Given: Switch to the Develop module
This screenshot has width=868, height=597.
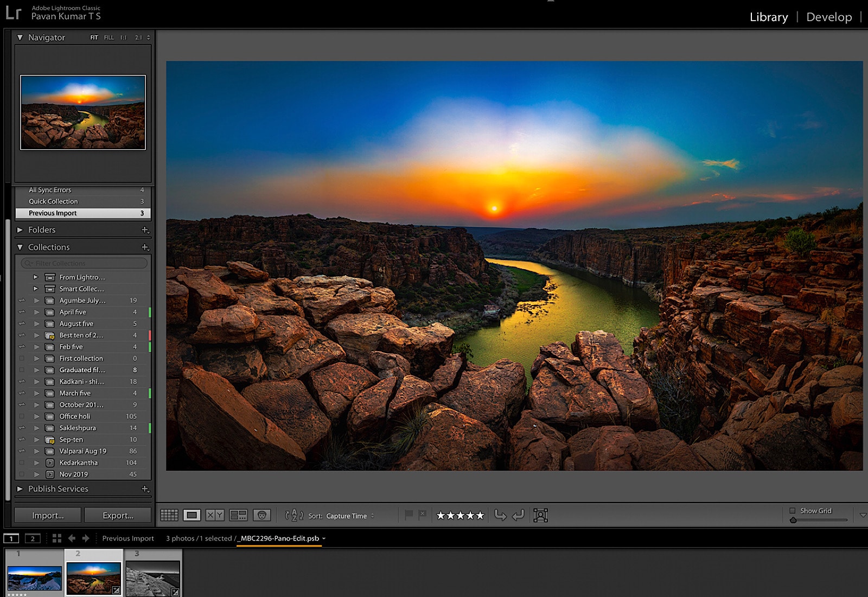Looking at the screenshot, I should click(829, 17).
